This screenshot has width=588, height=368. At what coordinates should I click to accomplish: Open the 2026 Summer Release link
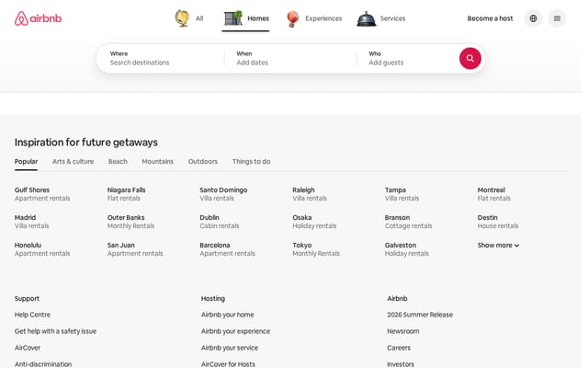click(x=420, y=315)
